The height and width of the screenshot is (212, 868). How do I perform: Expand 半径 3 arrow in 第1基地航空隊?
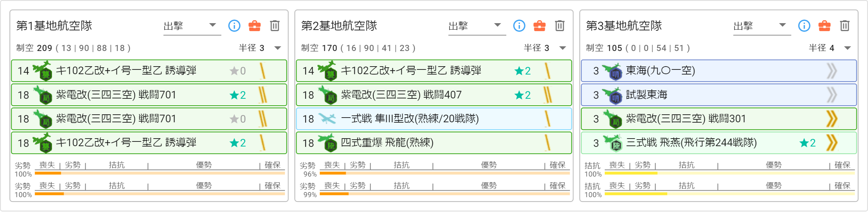(x=277, y=48)
